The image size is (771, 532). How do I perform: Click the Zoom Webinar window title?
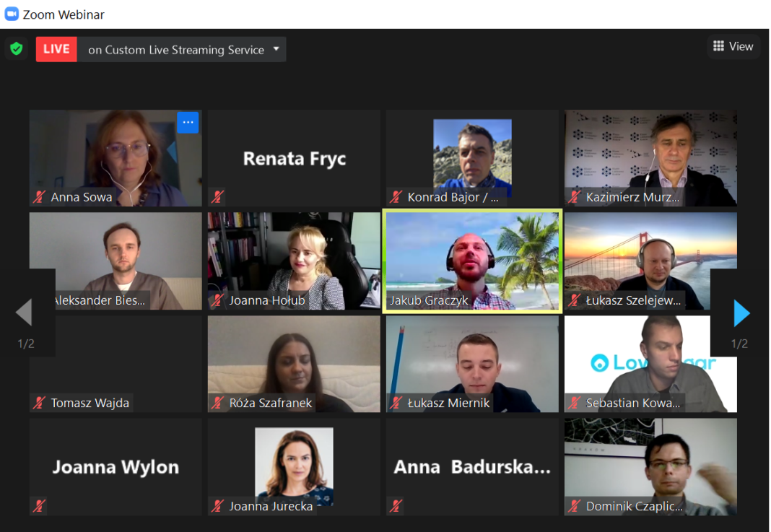(x=64, y=14)
